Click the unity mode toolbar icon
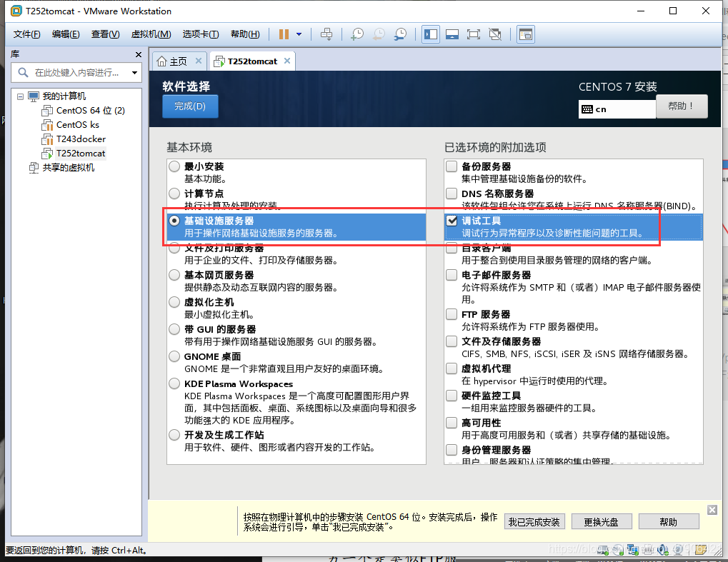Screen dimensions: 728x562 click(495, 34)
